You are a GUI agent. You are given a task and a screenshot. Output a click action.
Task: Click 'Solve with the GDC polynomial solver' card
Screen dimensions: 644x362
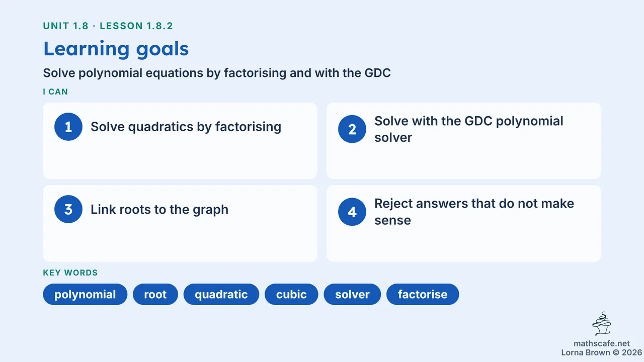coord(464,141)
